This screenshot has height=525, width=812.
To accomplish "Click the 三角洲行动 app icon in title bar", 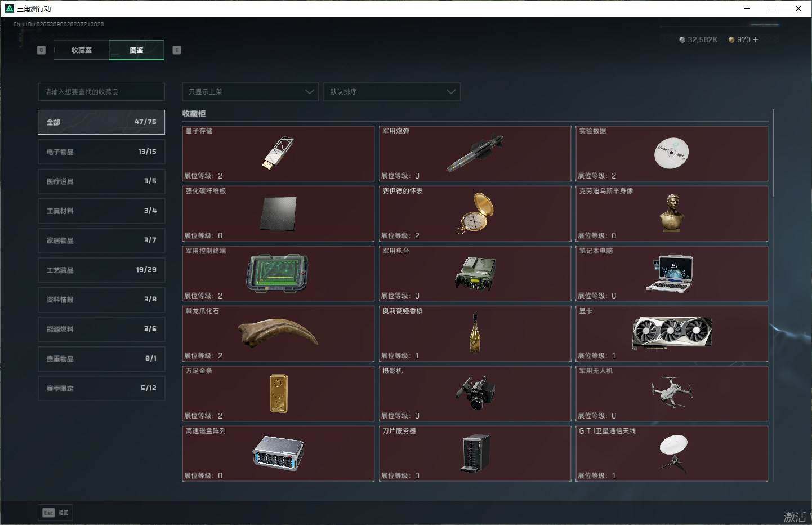I will tap(9, 8).
